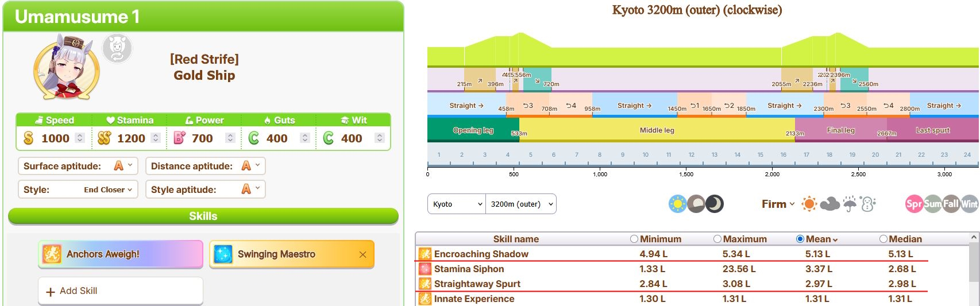Screen dimensions: 980x306
Task: Adjust Stamina stat stepper arrows
Action: coord(156,138)
